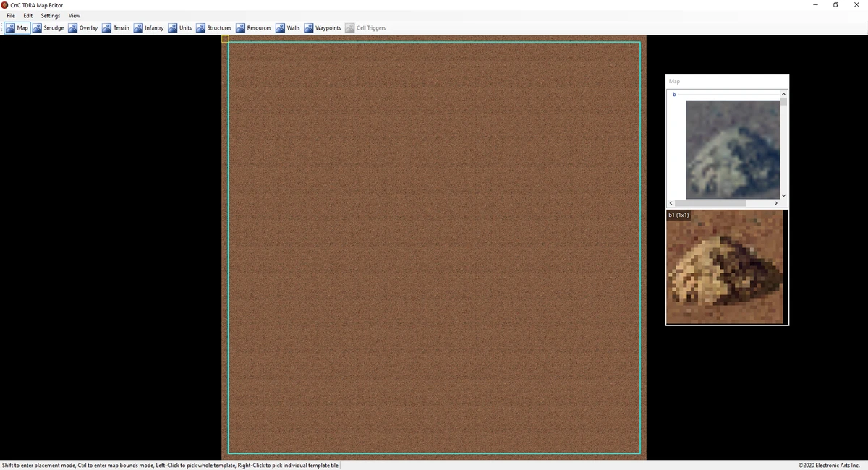Open the Settings menu
Screen dimensions: 868x470
(49, 15)
